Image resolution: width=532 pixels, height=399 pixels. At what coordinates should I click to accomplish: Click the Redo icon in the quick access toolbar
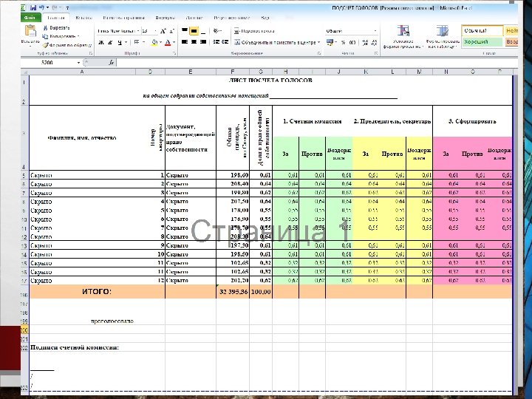(x=55, y=7)
